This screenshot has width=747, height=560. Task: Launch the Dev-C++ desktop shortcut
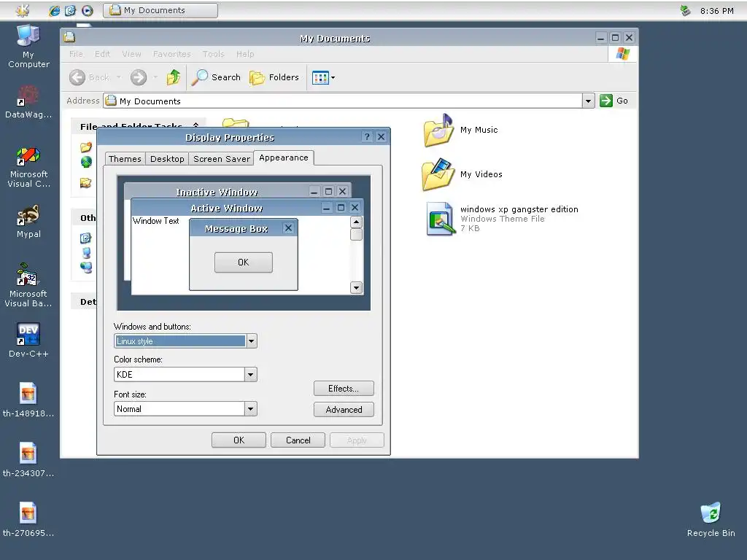(x=28, y=340)
